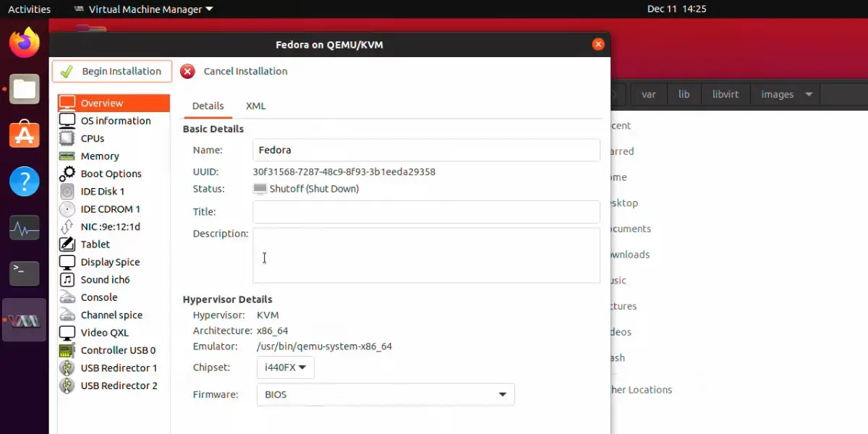Select the IDE CDROM 1 disc icon

tap(67, 209)
